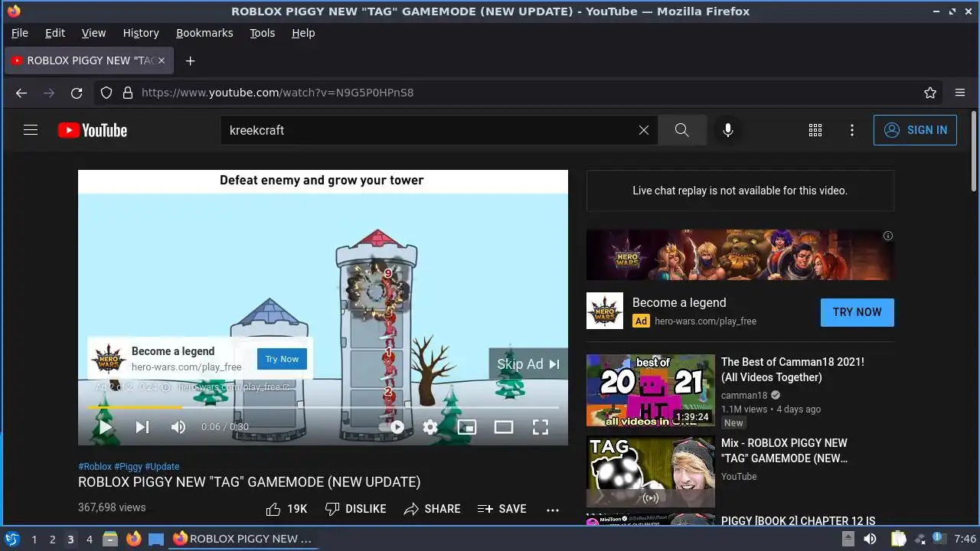This screenshot has height=551, width=980.
Task: Click the page vertical scrollbar
Action: (x=974, y=152)
